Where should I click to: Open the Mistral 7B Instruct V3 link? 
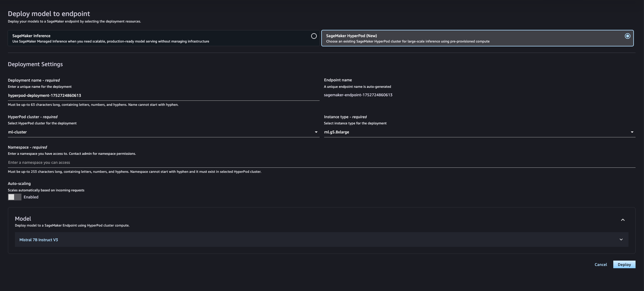point(39,240)
